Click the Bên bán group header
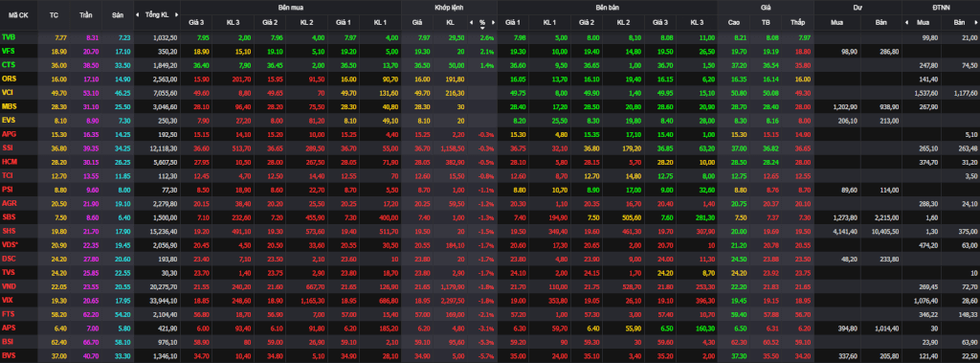This screenshot has width=980, height=363. pos(607,7)
